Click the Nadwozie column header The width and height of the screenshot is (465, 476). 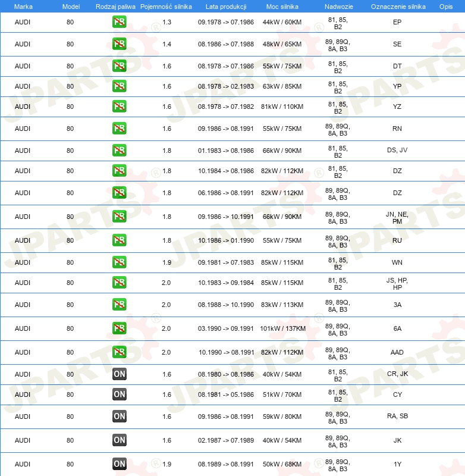338,7
